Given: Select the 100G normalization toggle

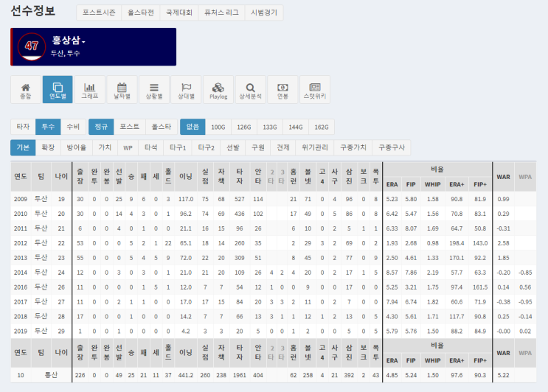Looking at the screenshot, I should [218, 127].
